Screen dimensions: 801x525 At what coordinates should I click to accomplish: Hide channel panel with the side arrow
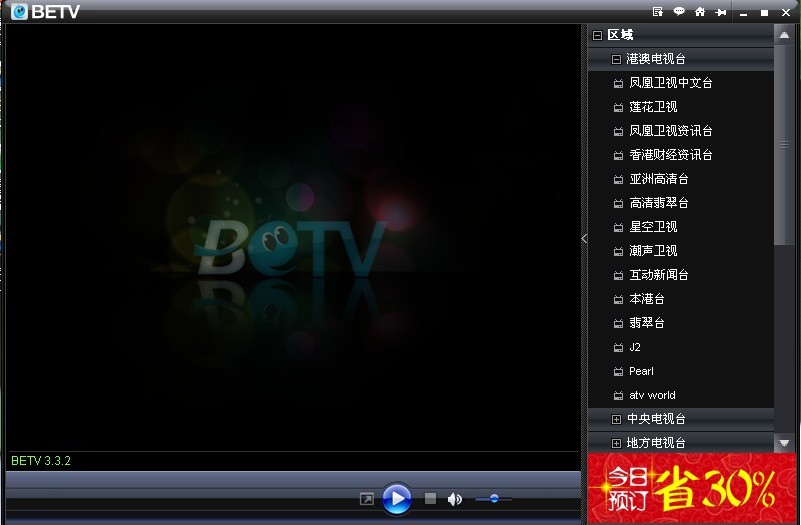tap(585, 238)
